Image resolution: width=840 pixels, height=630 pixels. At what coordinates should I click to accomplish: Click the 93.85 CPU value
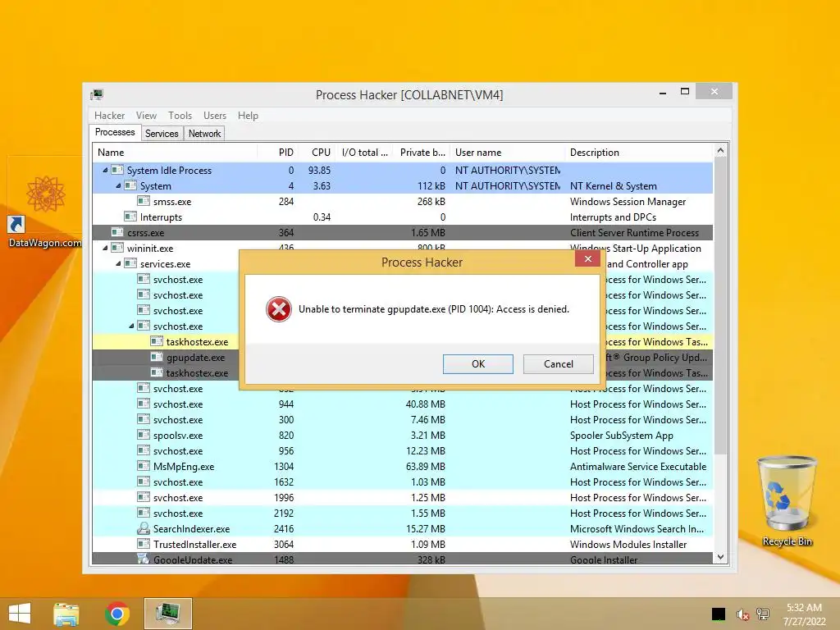(319, 171)
